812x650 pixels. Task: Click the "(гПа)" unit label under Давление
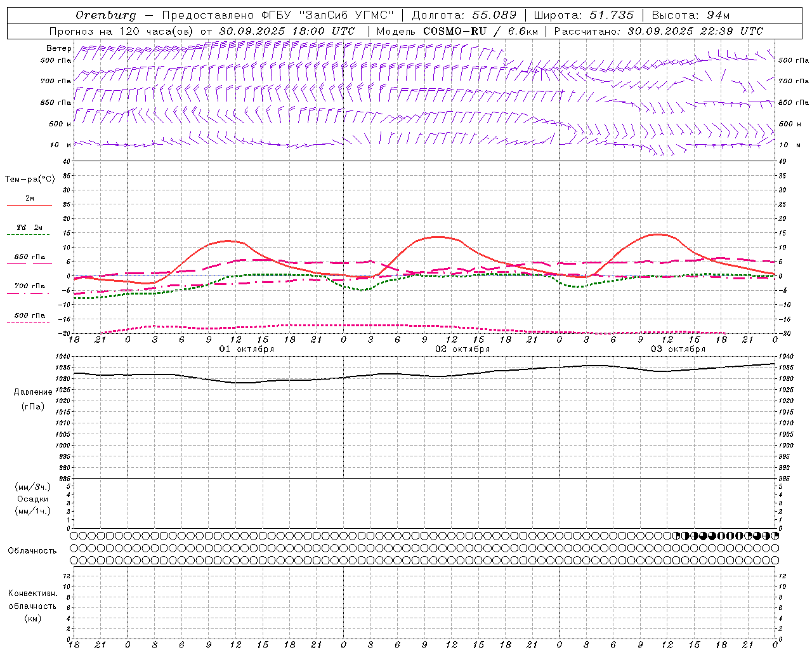(x=33, y=406)
